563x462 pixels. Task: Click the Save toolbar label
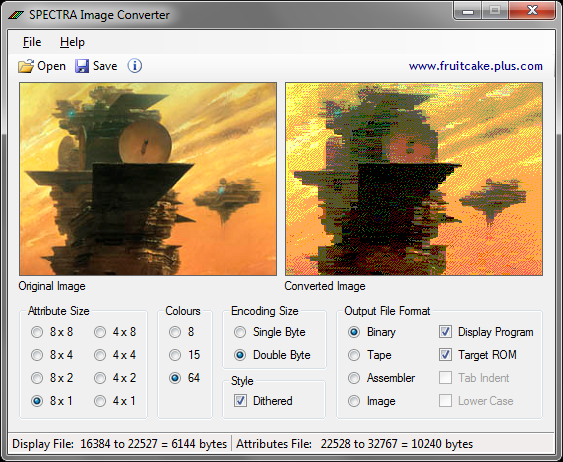tap(105, 66)
